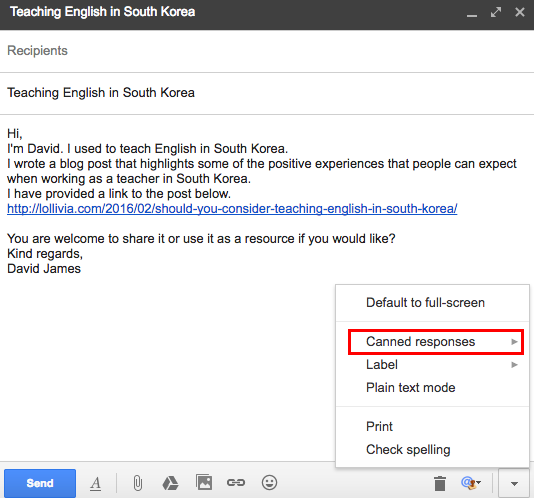Image resolution: width=534 pixels, height=498 pixels.
Task: Click the subject line field
Action: coord(267,93)
